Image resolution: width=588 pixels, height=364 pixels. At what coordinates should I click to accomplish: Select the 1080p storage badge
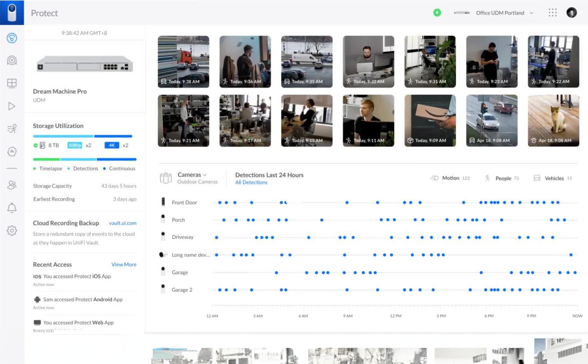[75, 145]
